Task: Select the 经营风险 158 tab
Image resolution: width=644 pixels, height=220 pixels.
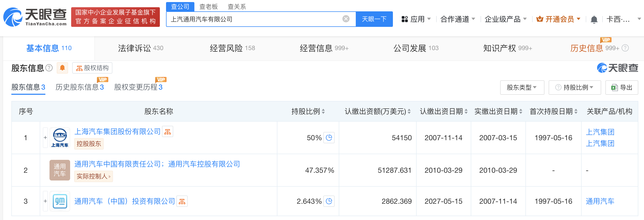Action: (x=232, y=48)
